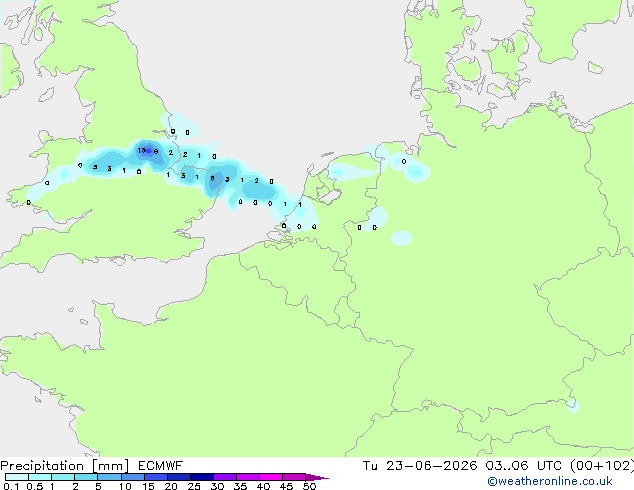Viewport: 634px width, 490px height.
Task: Click the 0.1–0.5 mm legend color swatch
Action: point(17,477)
